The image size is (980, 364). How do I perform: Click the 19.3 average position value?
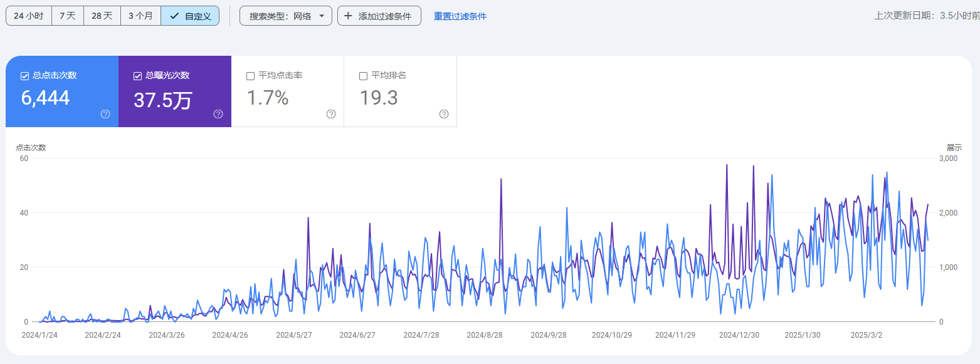[379, 98]
